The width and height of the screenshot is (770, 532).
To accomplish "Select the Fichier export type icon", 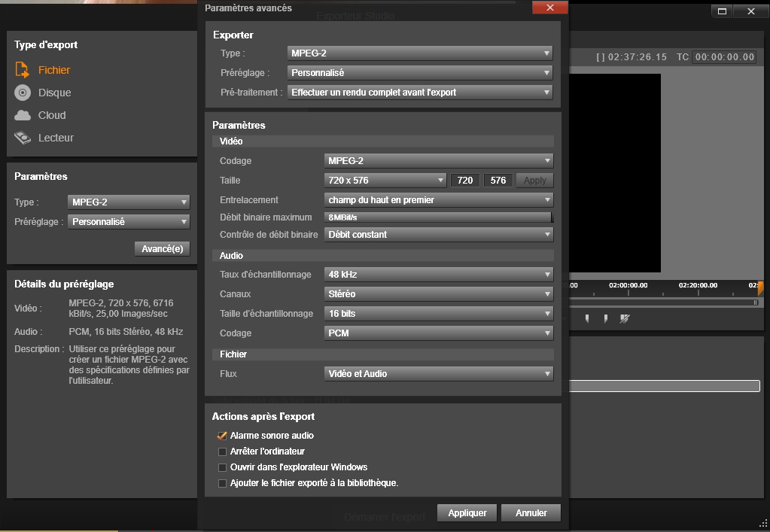I will (23, 70).
